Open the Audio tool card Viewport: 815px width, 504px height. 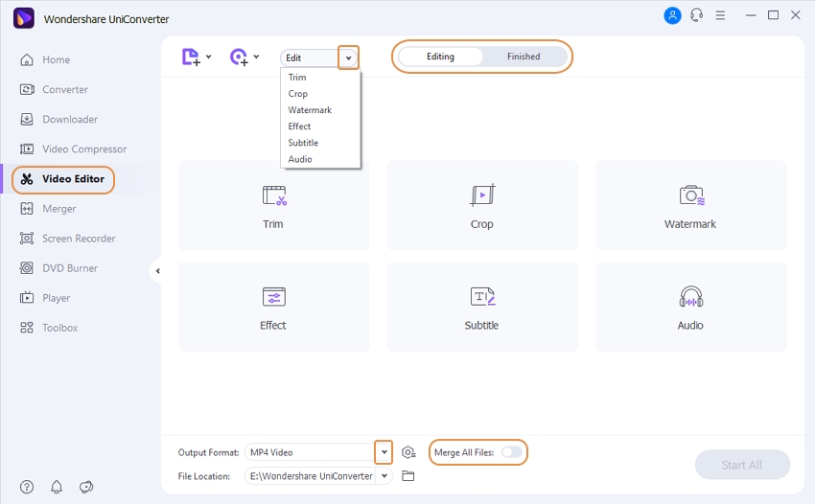690,308
